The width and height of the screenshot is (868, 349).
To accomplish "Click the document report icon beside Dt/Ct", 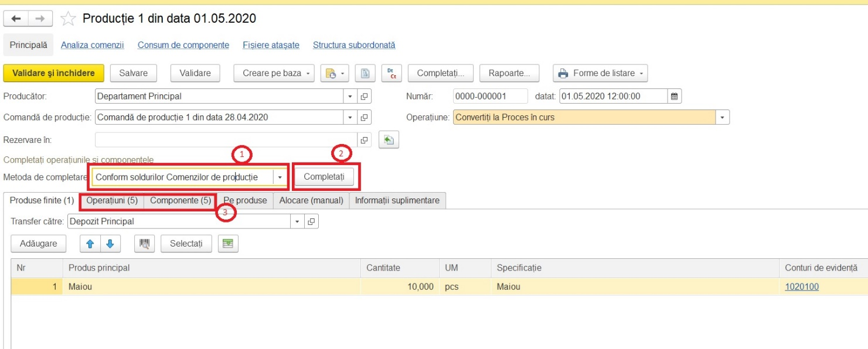I will (x=365, y=73).
